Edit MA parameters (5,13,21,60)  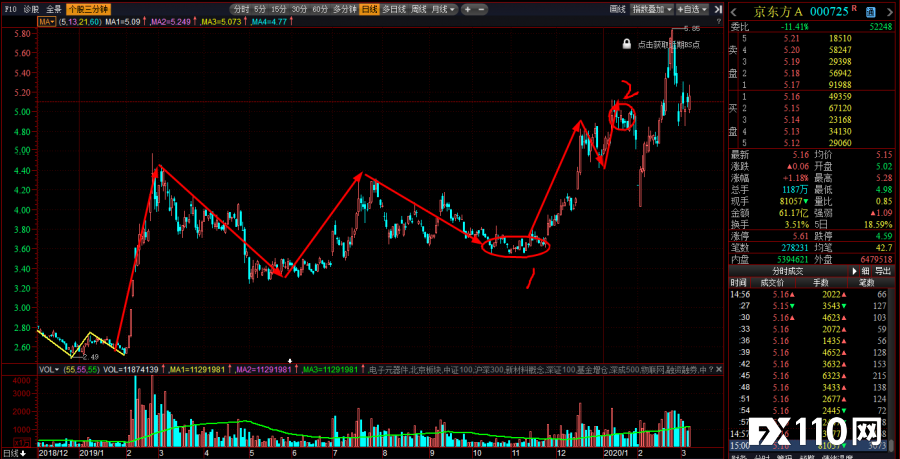pos(80,22)
